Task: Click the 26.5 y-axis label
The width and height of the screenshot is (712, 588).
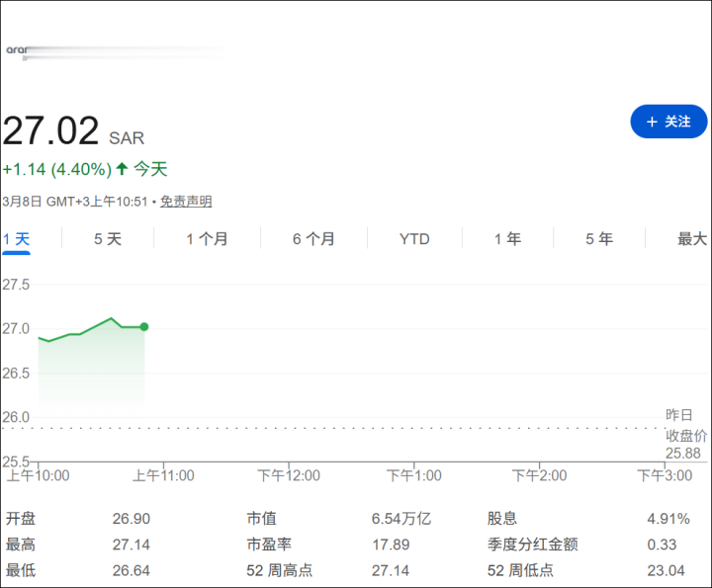Action: tap(16, 374)
